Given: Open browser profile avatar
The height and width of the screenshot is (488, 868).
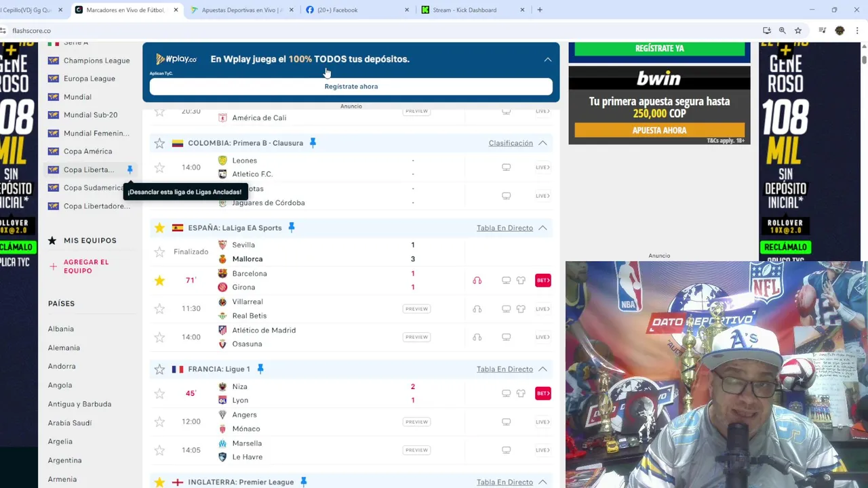Looking at the screenshot, I should click(840, 30).
